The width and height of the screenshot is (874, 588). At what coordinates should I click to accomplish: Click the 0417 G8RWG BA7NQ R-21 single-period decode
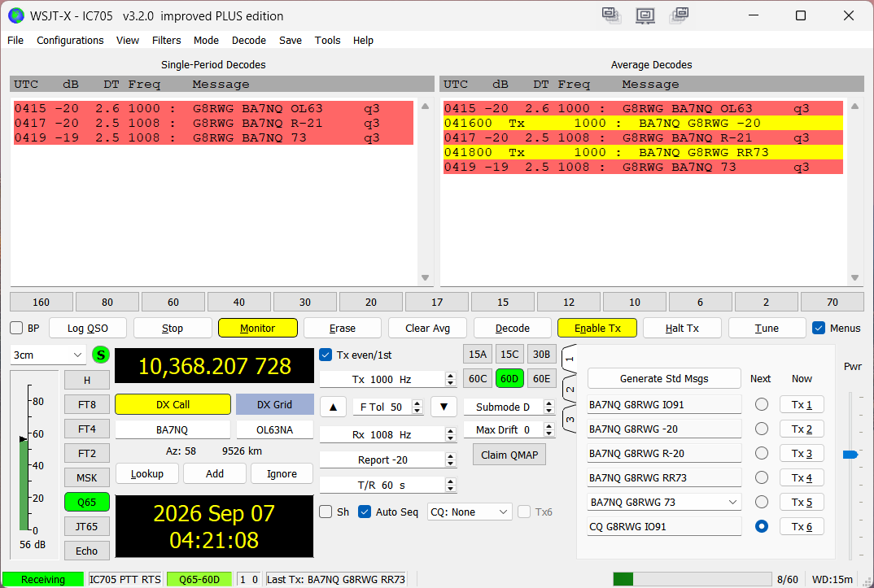[213, 123]
